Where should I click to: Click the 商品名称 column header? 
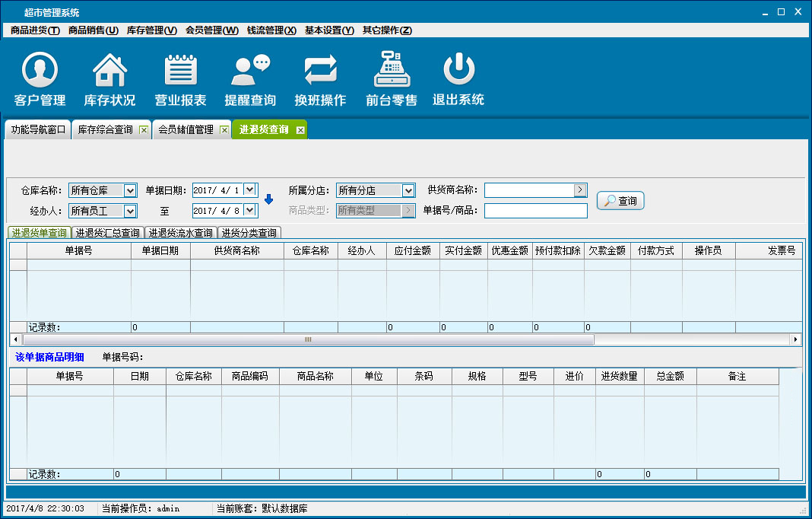(316, 377)
